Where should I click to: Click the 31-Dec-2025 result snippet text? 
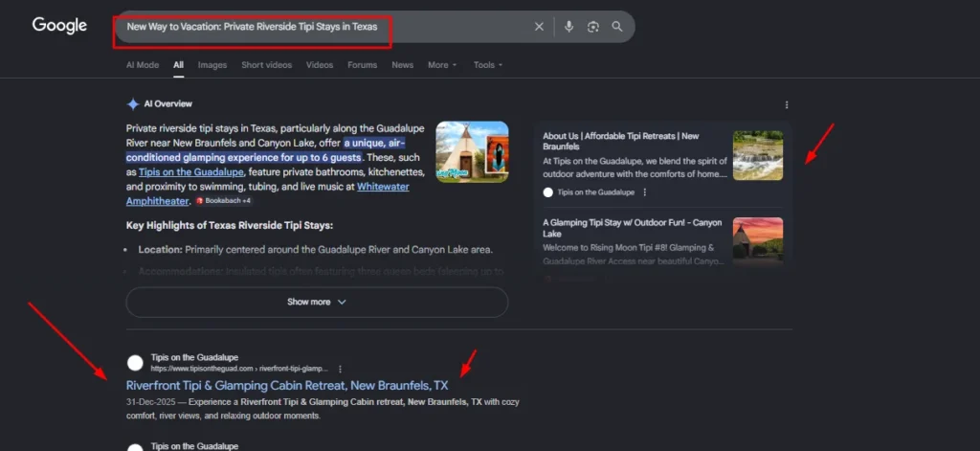(x=323, y=409)
